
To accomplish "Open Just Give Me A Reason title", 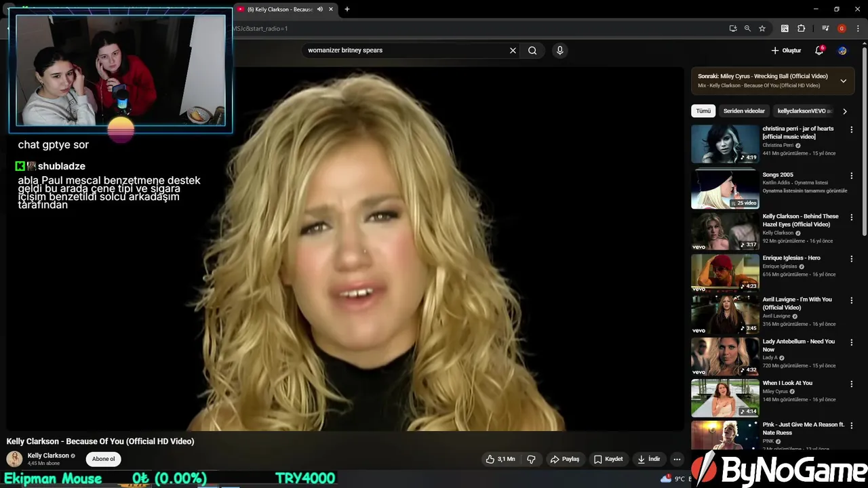I will (804, 428).
